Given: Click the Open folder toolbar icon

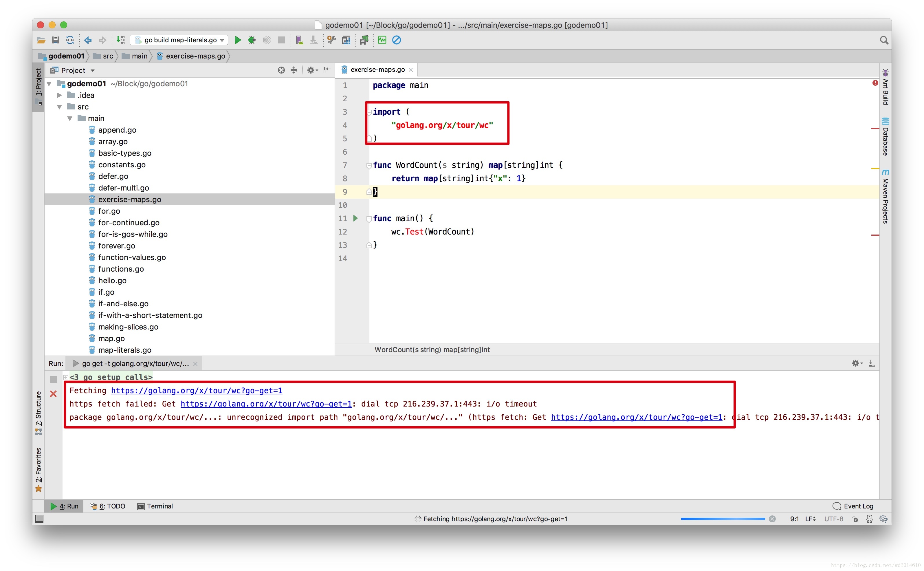Looking at the screenshot, I should click(41, 40).
